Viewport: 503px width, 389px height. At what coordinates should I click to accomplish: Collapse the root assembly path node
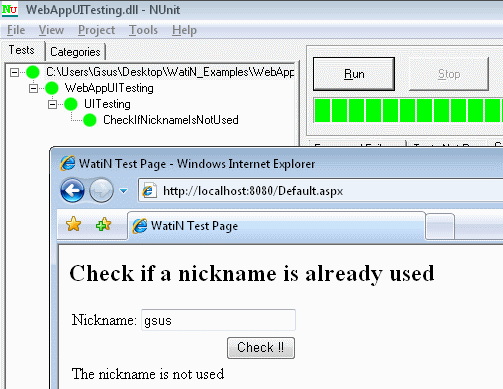14,72
